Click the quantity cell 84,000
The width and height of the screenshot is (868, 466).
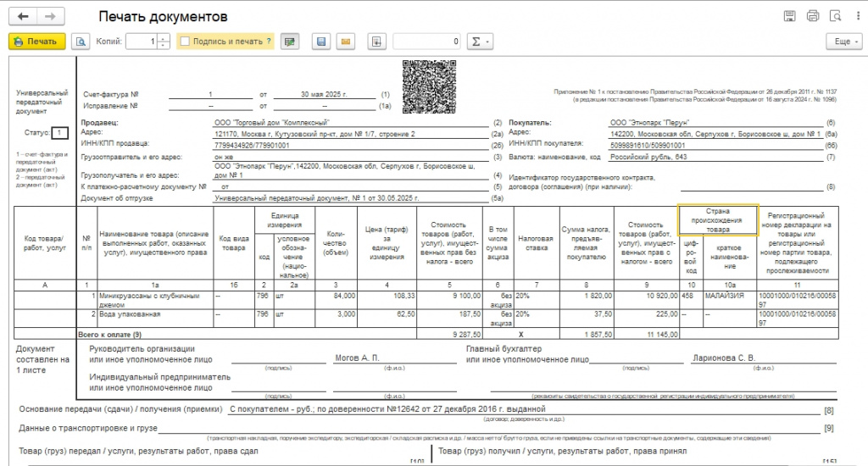336,300
